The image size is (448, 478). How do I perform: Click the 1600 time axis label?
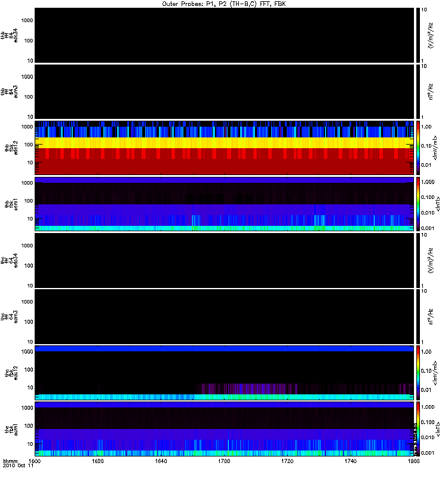click(x=35, y=461)
